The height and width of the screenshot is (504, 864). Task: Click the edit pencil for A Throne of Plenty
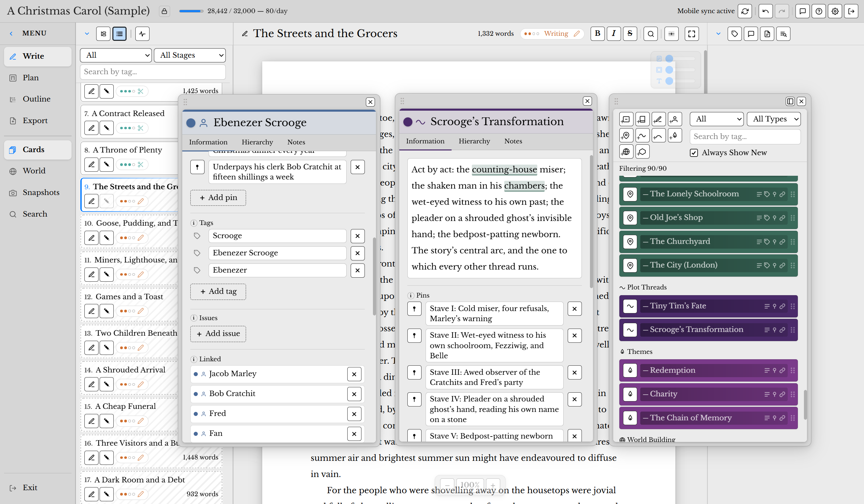(x=91, y=165)
